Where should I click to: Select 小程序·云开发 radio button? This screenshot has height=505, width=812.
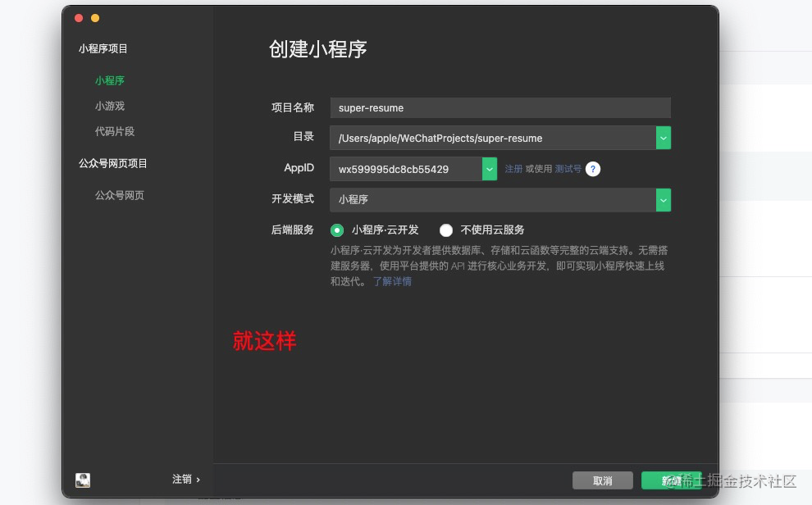(337, 230)
